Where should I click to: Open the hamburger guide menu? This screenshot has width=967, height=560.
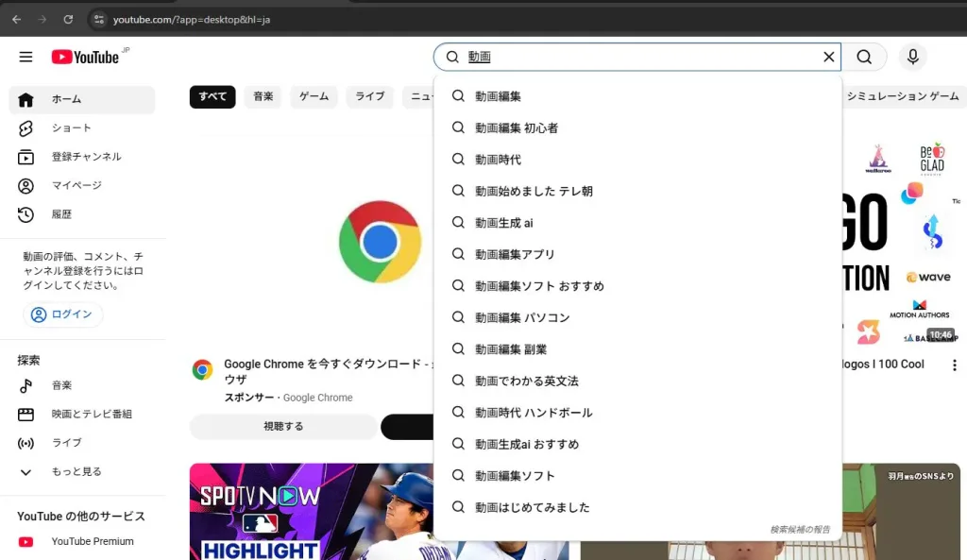coord(25,57)
